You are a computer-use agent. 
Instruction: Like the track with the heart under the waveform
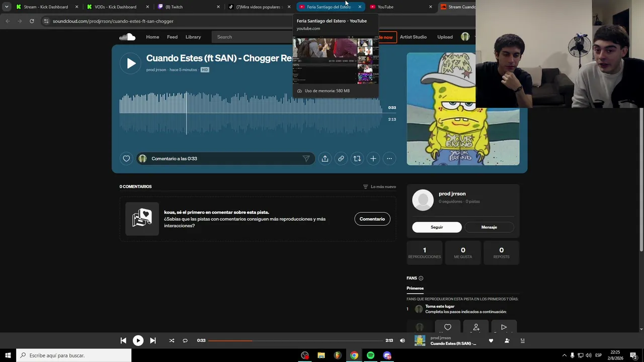point(126,158)
